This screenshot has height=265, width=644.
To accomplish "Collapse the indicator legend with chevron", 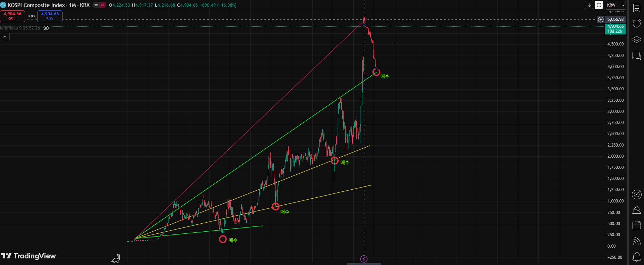I will [5, 37].
